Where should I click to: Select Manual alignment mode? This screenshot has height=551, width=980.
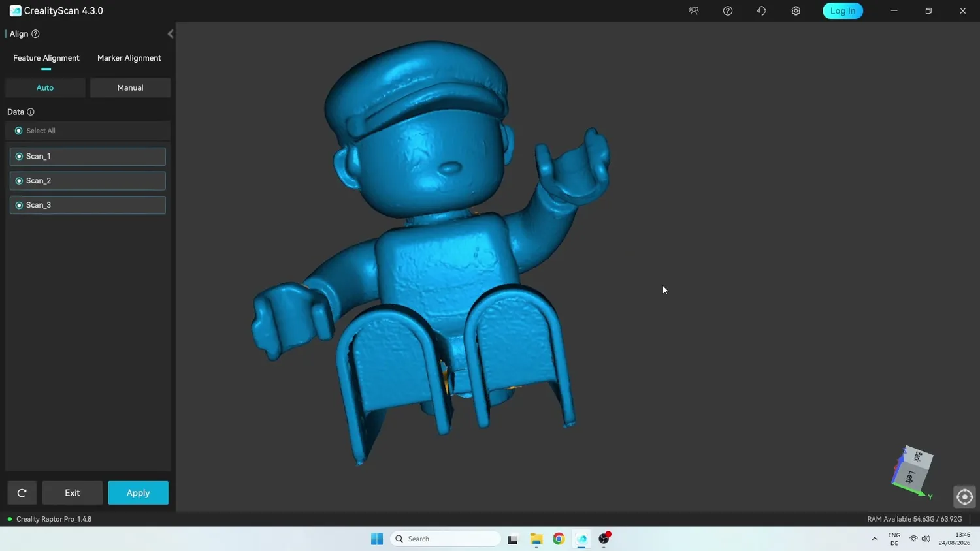coord(130,87)
